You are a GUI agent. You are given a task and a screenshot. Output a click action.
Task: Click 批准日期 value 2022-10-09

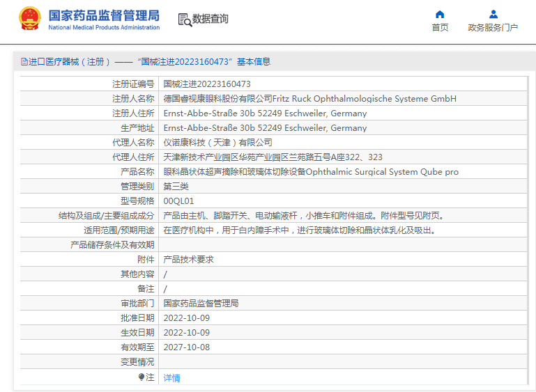pyautogui.click(x=187, y=318)
